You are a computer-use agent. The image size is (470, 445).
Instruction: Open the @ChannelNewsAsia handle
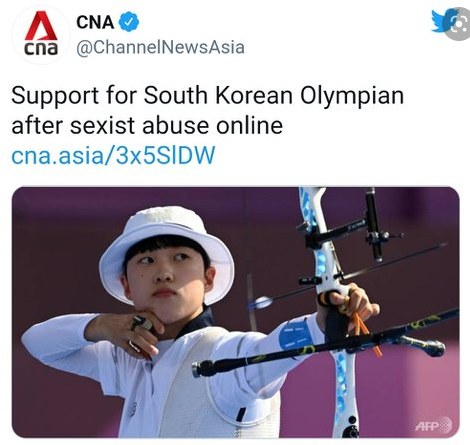[x=160, y=47]
